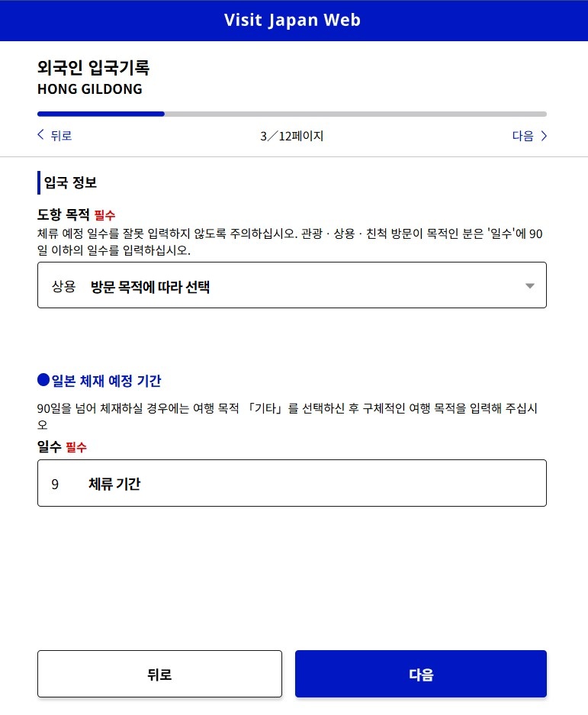Select the 방문 목적에 따라 선택 placeholder text
Image resolution: width=588 pixels, height=715 pixels.
point(150,287)
